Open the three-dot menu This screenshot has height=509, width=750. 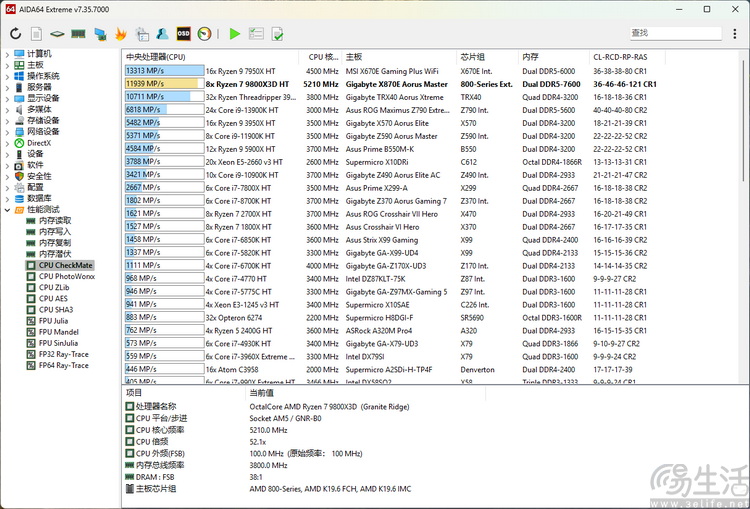(735, 33)
